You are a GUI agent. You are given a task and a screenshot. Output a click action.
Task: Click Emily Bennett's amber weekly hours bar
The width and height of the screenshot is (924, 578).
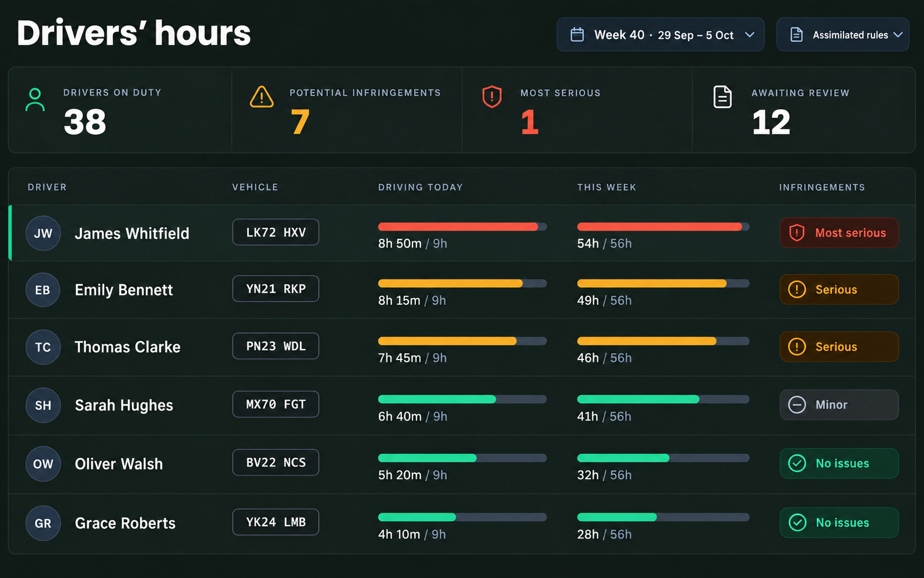coord(652,283)
